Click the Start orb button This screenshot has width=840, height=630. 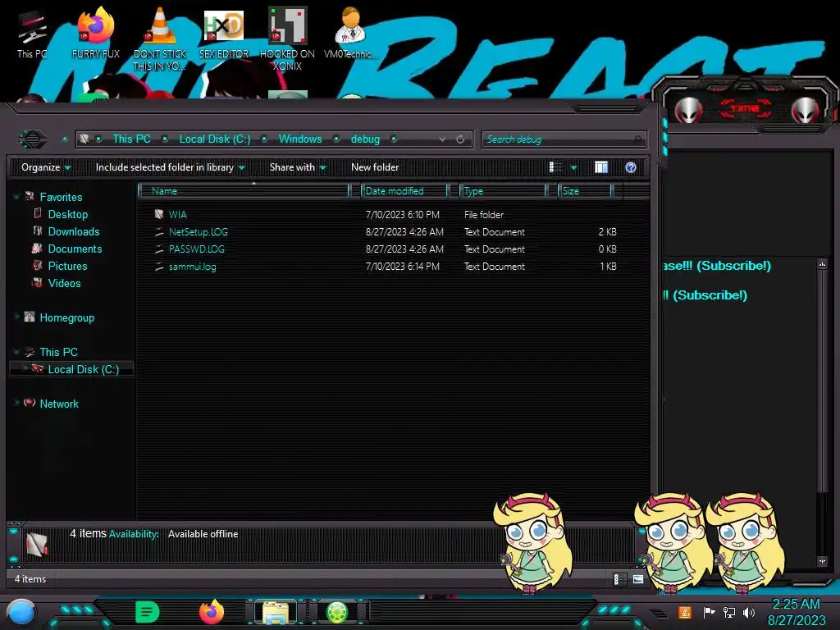click(21, 613)
